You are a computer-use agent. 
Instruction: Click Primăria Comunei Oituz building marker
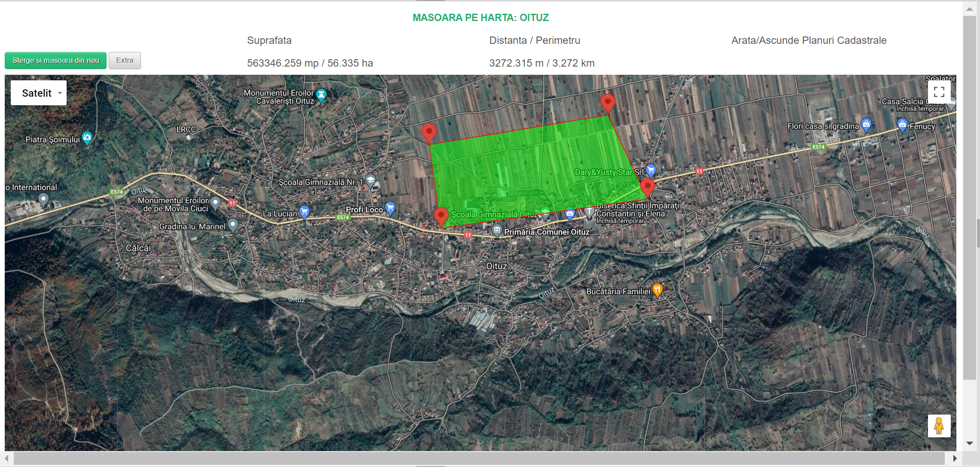[497, 230]
